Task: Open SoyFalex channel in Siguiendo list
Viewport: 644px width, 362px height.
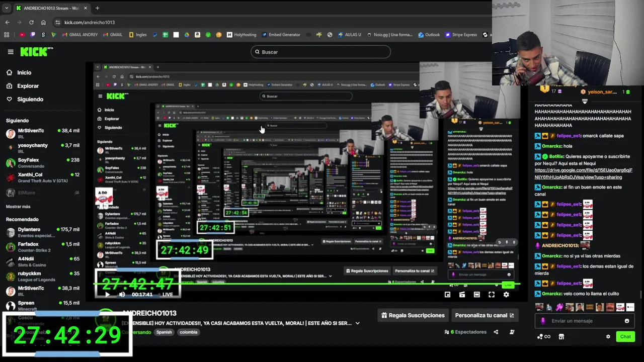Action: 43,162
